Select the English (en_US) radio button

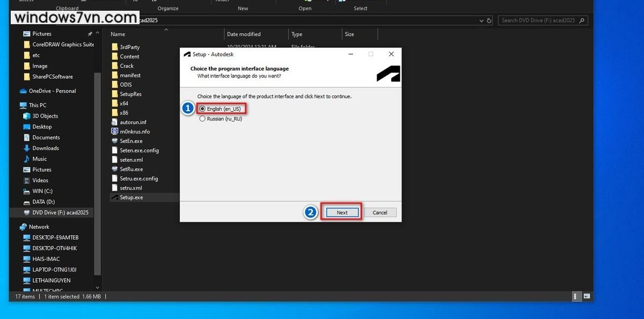click(x=202, y=108)
